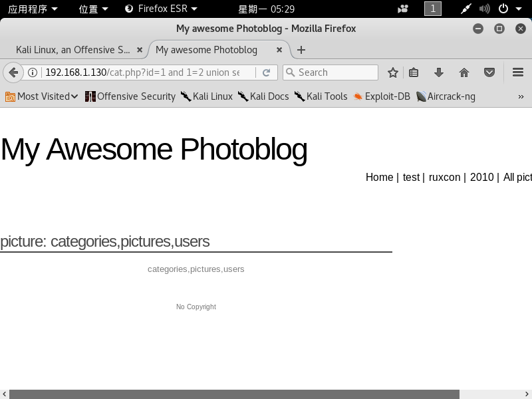Close the My awesome Photoblog tab

click(x=279, y=50)
